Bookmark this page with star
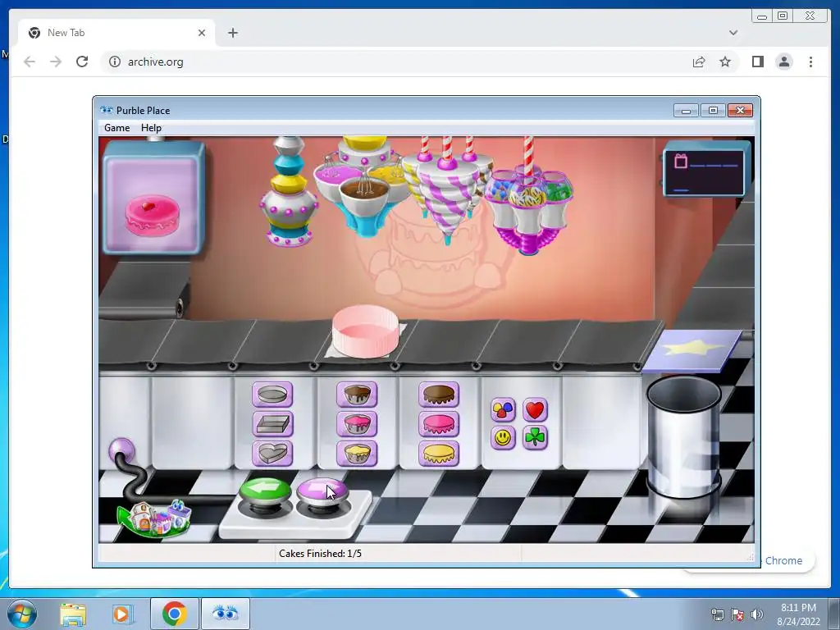This screenshot has height=630, width=840. [x=725, y=62]
